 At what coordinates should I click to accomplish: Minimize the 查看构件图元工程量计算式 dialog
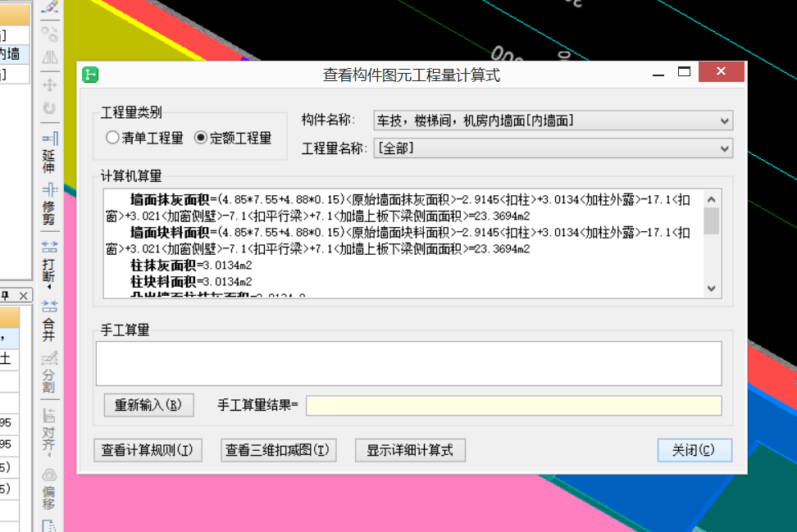tap(658, 74)
